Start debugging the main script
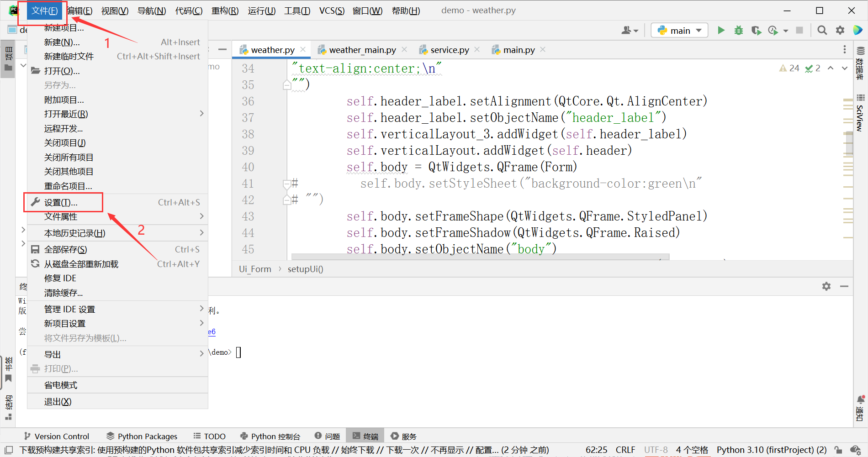 point(738,30)
